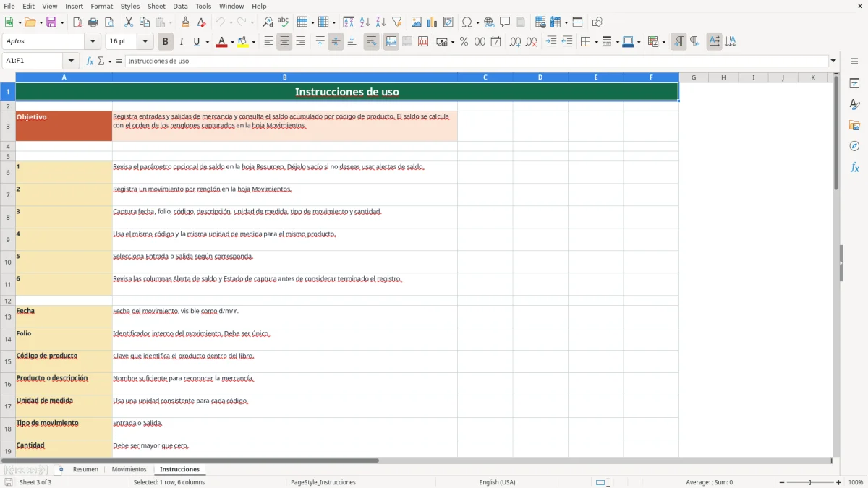Click the Insert Image icon
Viewport: 868px width, 488px height.
coord(416,22)
